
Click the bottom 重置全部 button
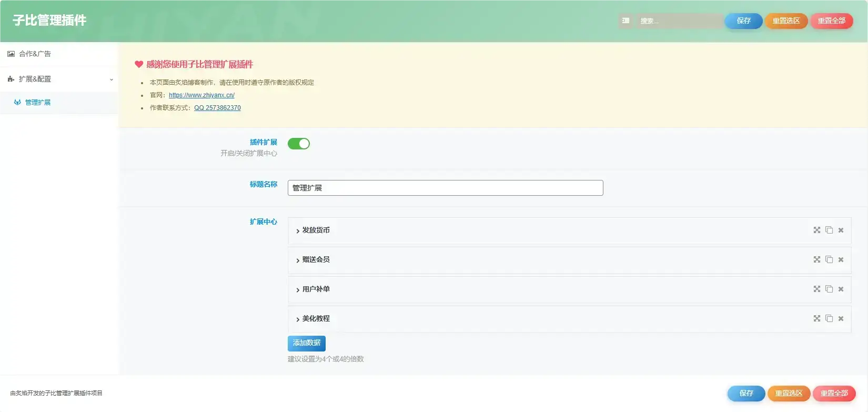click(834, 393)
